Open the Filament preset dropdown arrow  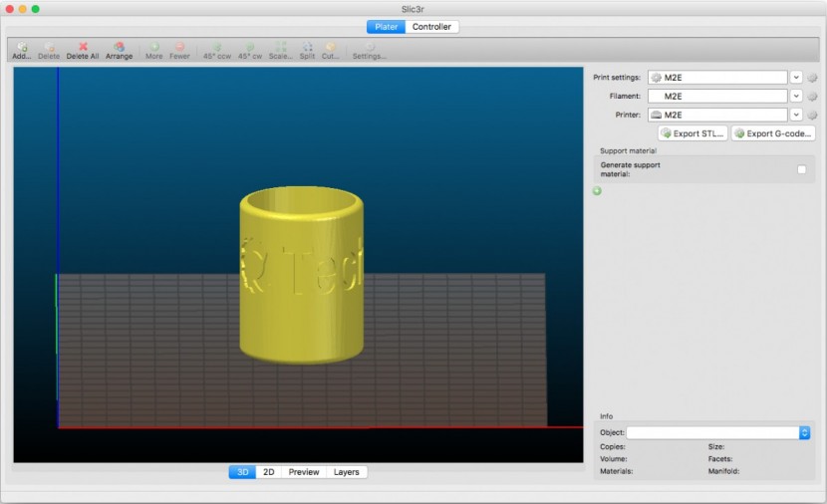coord(796,97)
